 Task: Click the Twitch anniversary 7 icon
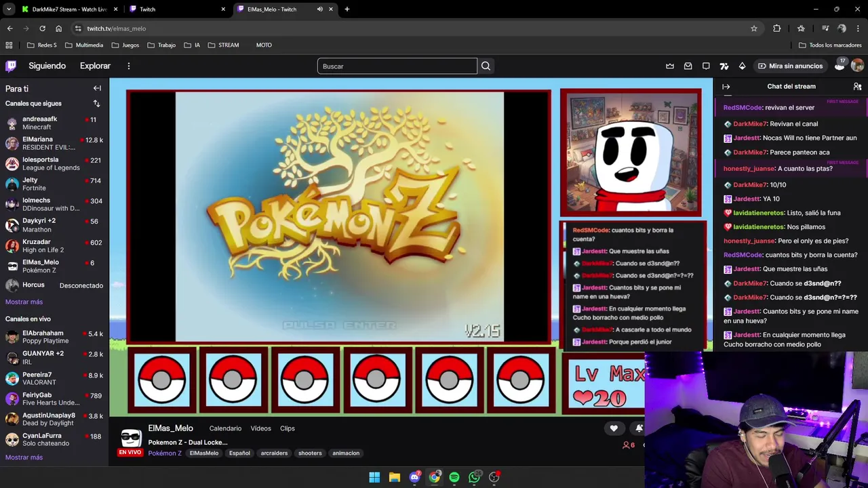pos(724,66)
